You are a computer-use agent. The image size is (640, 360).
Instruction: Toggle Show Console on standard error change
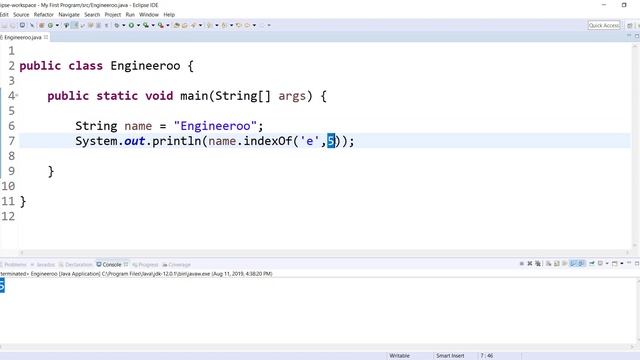coord(581,264)
